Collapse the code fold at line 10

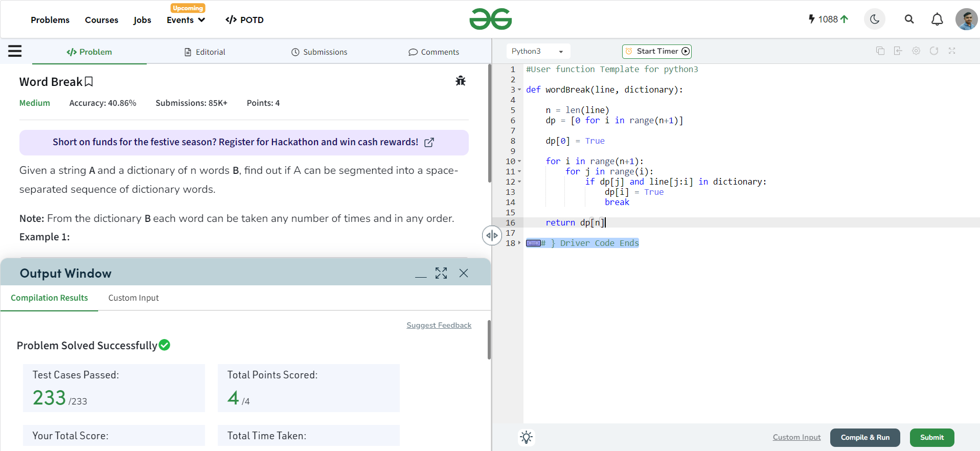519,161
